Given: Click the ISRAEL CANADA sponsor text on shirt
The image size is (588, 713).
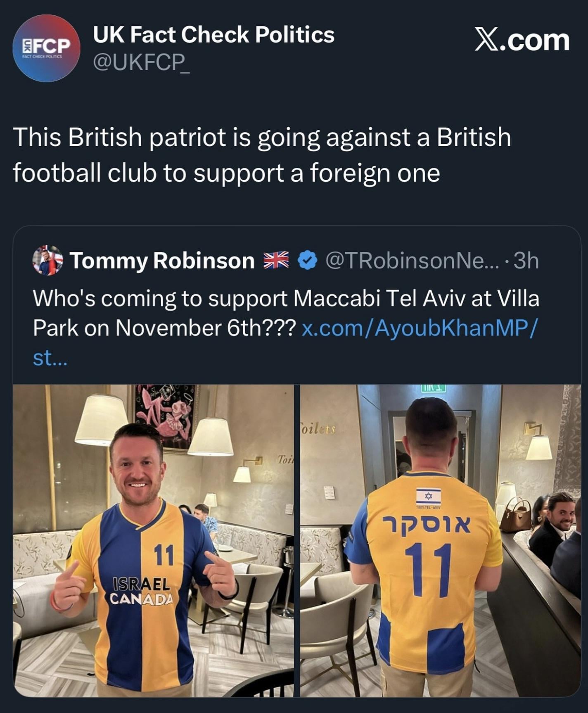Looking at the screenshot, I should [x=141, y=591].
